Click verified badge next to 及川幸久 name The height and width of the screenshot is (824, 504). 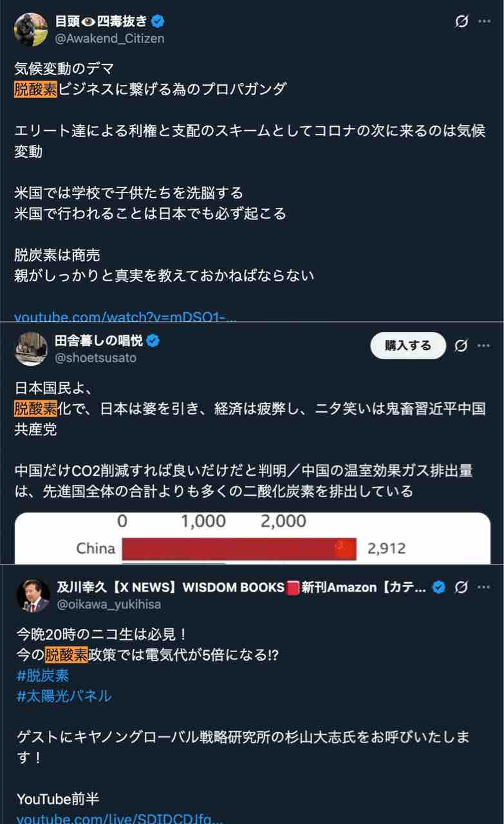pyautogui.click(x=438, y=587)
